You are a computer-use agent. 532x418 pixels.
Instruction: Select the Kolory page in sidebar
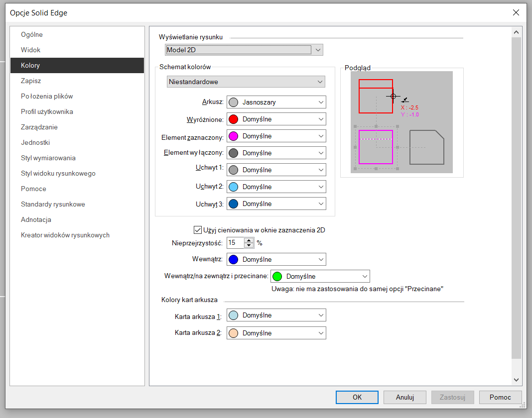pos(77,65)
